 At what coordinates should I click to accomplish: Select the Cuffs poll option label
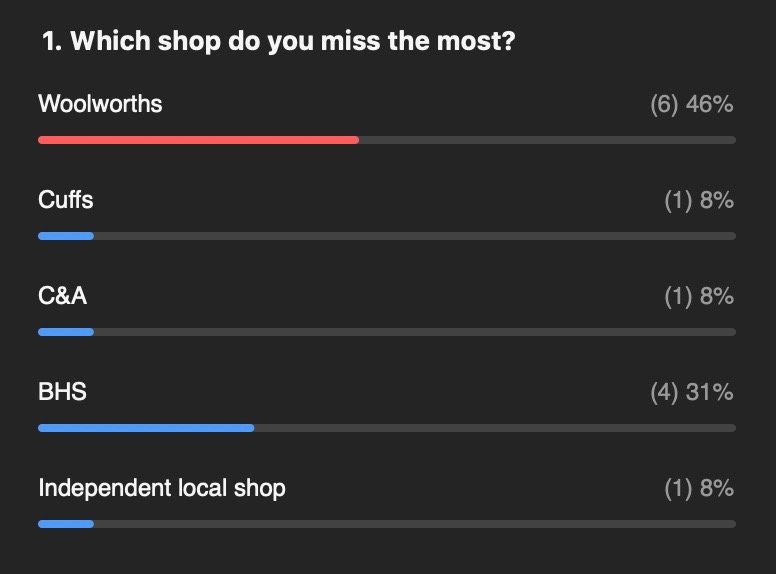[66, 200]
